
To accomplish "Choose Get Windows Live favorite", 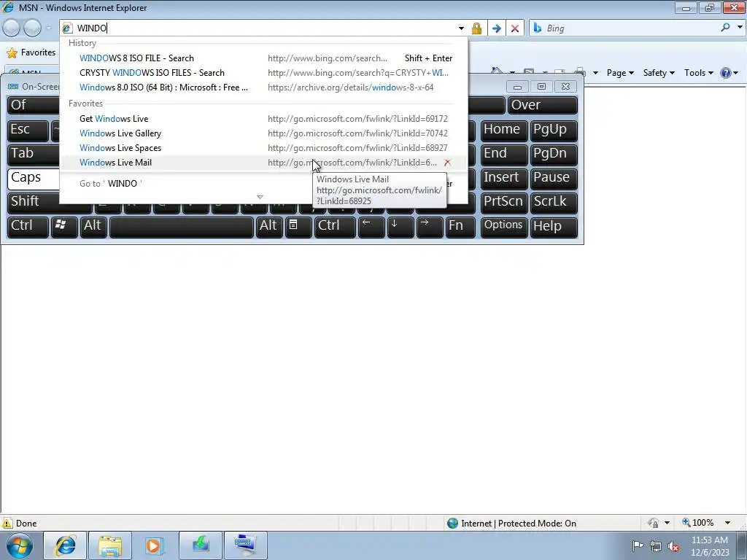I will pyautogui.click(x=263, y=119).
